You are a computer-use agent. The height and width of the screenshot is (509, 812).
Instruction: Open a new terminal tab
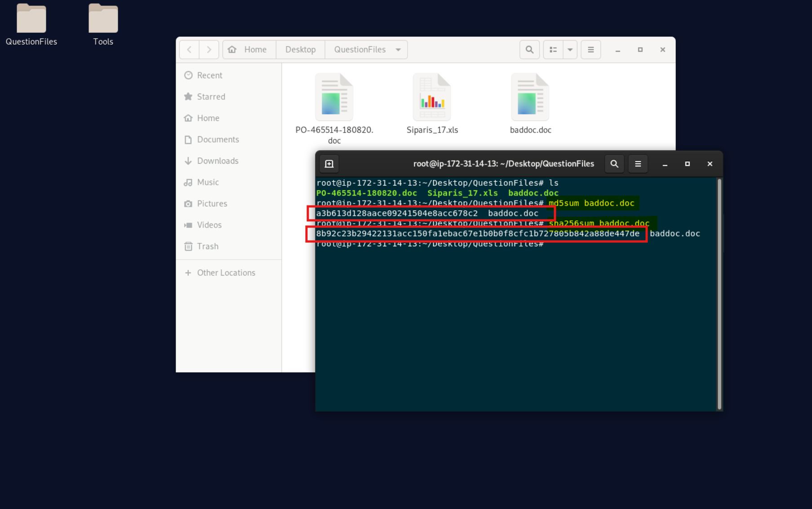point(329,164)
